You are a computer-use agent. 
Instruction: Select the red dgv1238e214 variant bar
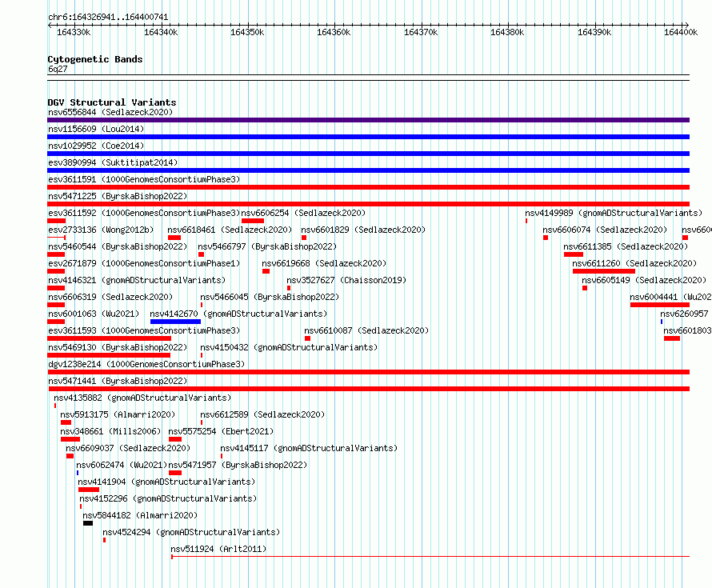click(368, 372)
